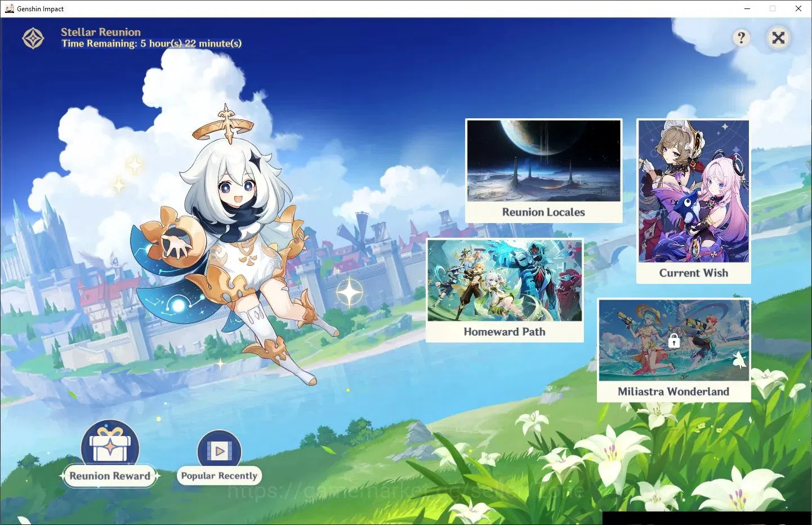812x525 pixels.
Task: Open the question mark help icon
Action: 742,38
